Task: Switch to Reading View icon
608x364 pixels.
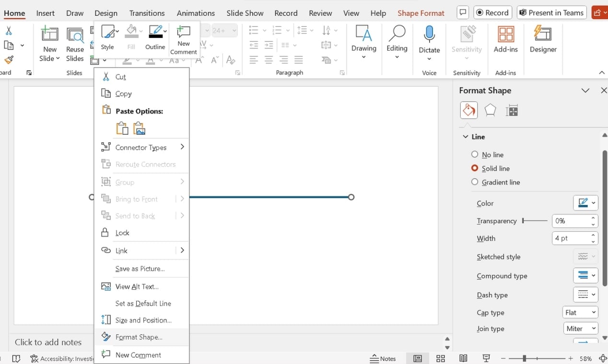Action: (x=463, y=358)
